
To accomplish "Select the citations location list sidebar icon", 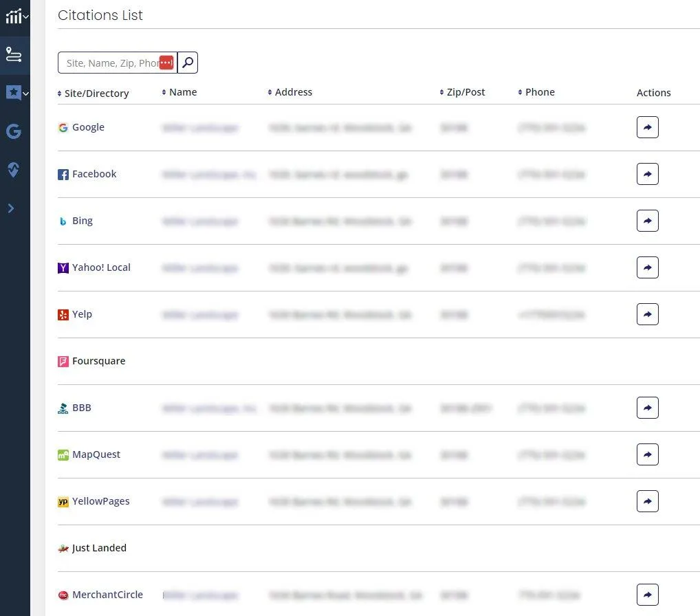I will pyautogui.click(x=13, y=54).
